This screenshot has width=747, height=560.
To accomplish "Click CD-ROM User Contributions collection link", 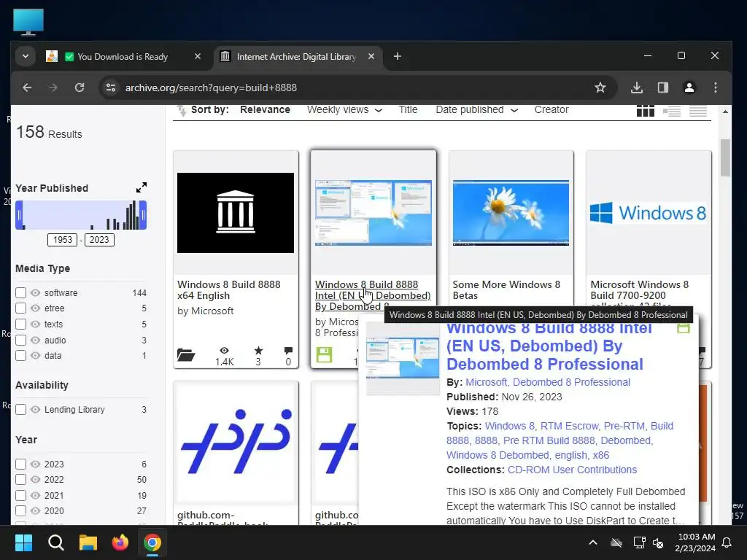I will point(572,470).
